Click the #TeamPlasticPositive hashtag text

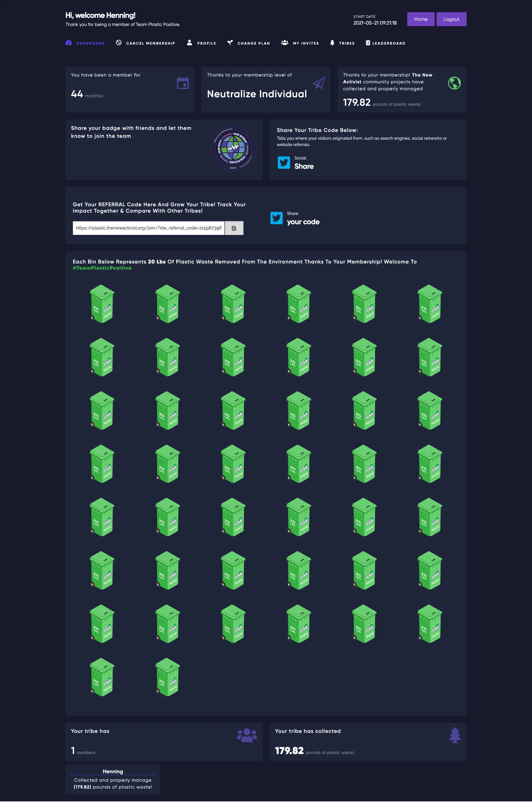[102, 268]
